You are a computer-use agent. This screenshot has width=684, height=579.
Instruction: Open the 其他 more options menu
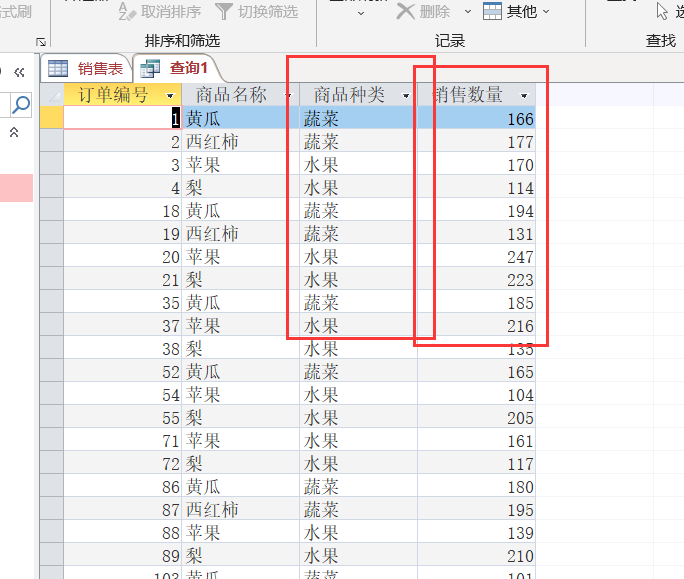coord(516,11)
